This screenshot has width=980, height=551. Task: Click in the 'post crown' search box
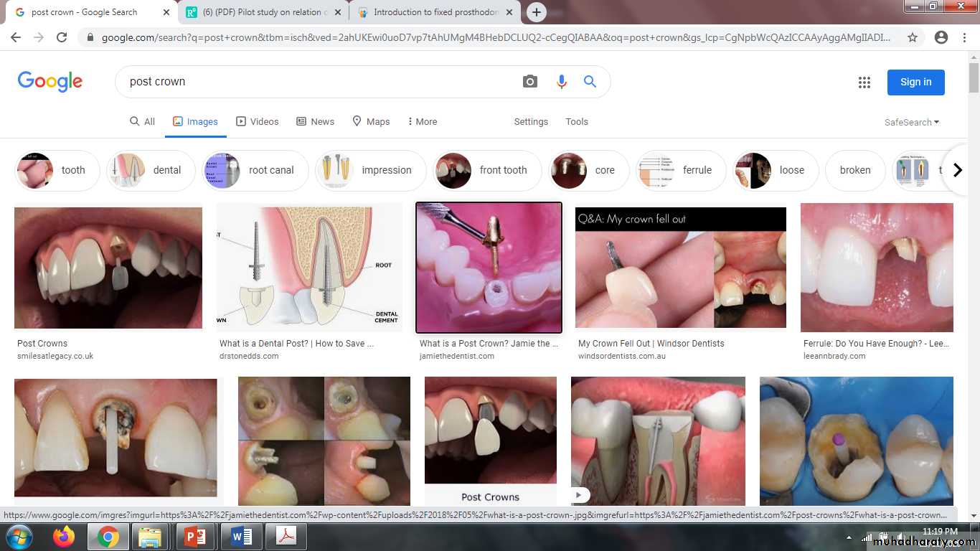click(316, 82)
